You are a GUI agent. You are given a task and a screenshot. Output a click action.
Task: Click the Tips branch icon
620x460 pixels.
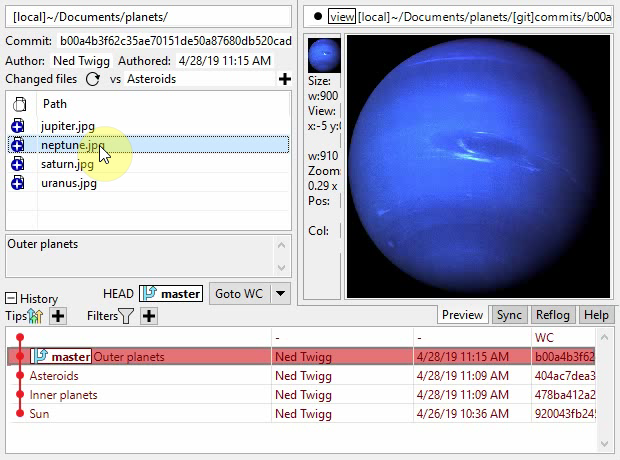(x=37, y=316)
